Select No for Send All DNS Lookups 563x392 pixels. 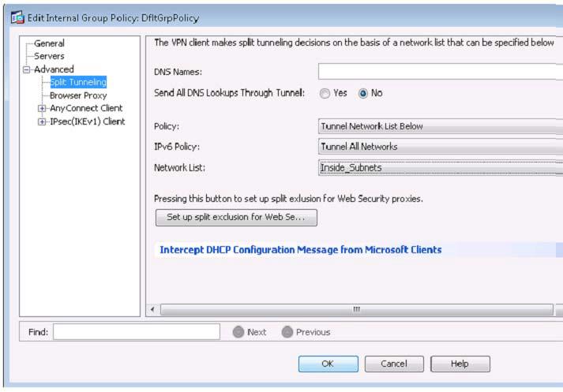click(363, 93)
